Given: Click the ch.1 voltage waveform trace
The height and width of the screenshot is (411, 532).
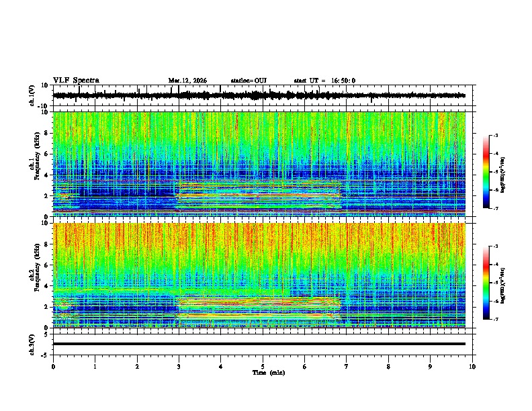Looking at the screenshot, I should point(259,95).
